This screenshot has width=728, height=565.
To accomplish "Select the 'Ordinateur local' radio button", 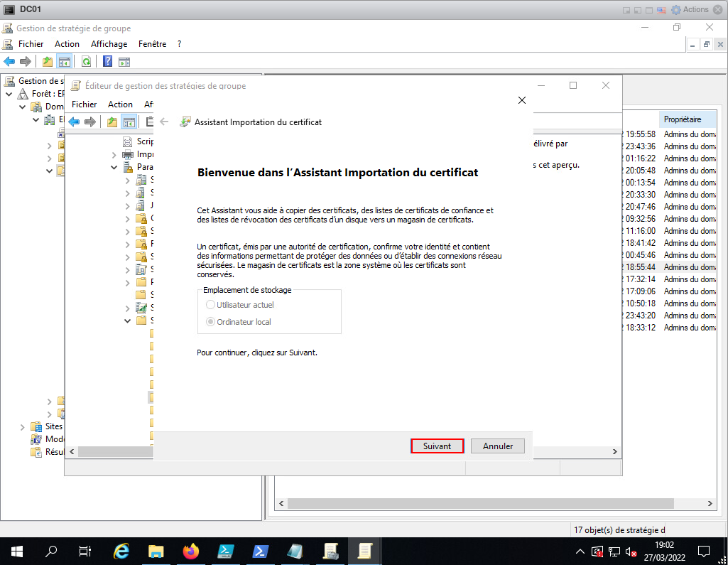I will coord(210,322).
